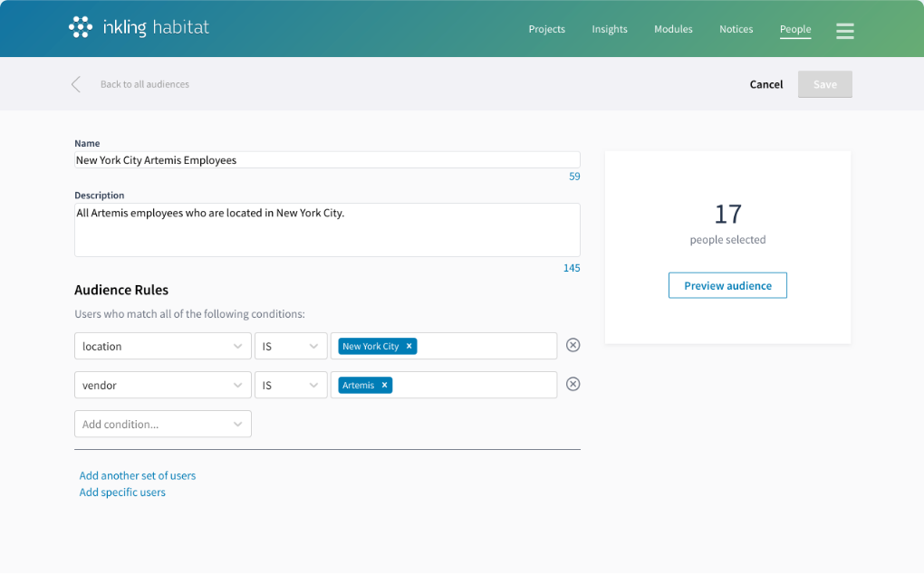Viewport: 924px width, 574px height.
Task: Click the back arrow chevron icon
Action: 76,84
